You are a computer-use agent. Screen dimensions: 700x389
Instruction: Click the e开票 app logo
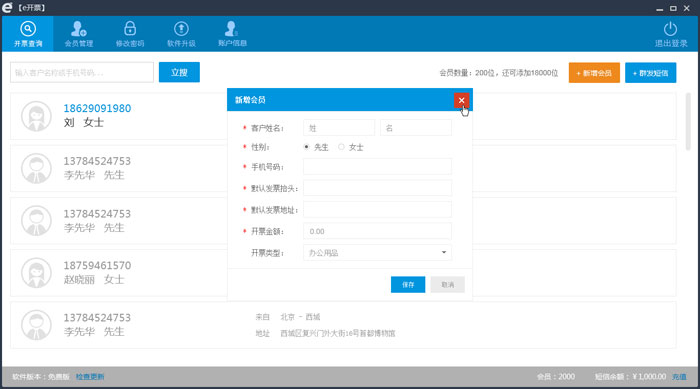[x=7, y=8]
